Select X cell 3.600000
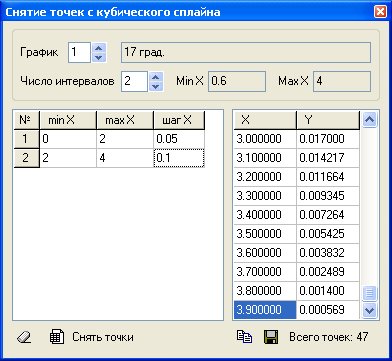 coord(265,253)
